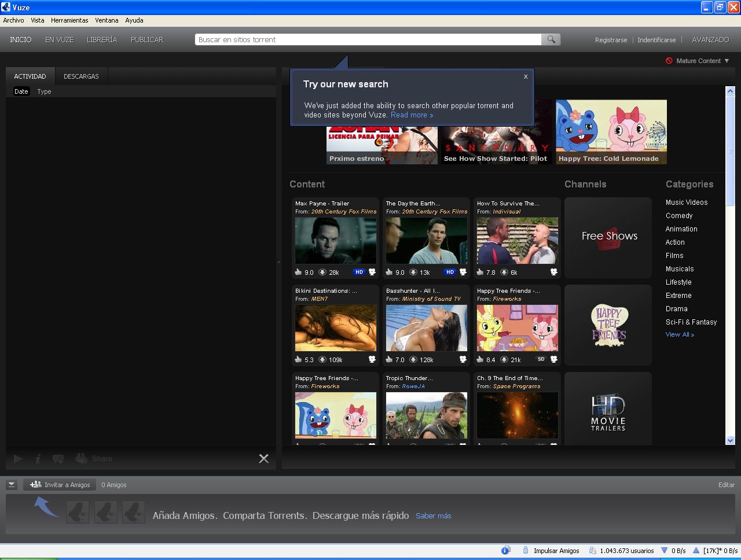Click 'View All »' under Categories
Image resolution: width=741 pixels, height=560 pixels.
point(680,334)
